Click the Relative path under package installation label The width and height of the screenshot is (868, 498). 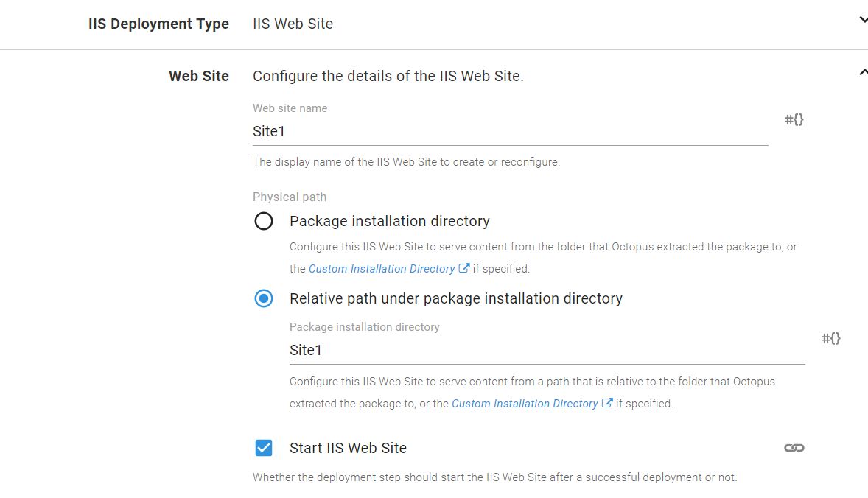click(x=455, y=298)
